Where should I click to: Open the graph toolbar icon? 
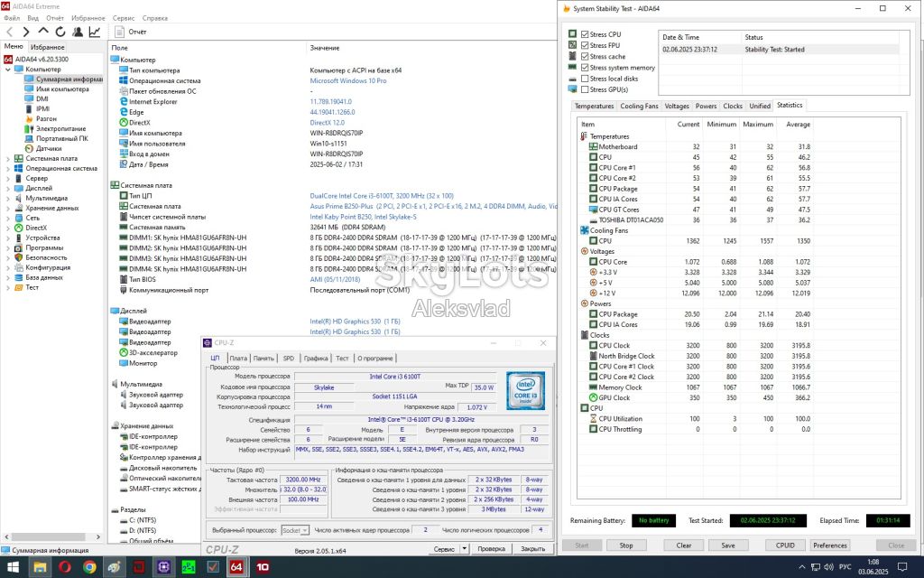click(94, 32)
